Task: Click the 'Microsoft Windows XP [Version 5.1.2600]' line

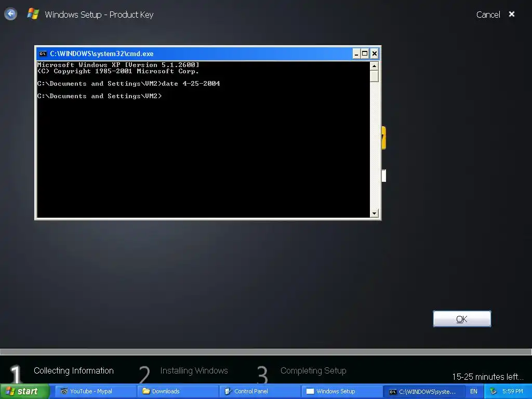Action: click(x=118, y=65)
